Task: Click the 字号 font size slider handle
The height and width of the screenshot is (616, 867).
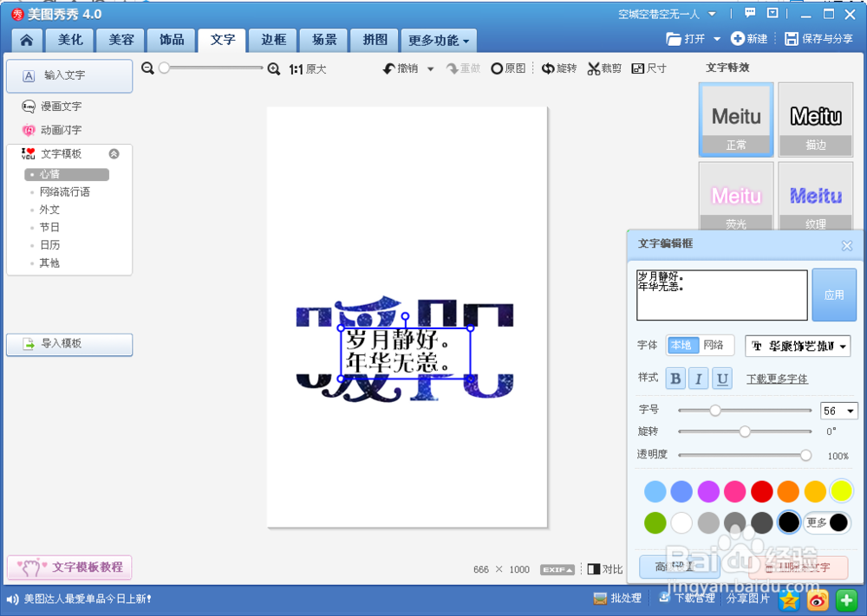Action: [x=715, y=411]
